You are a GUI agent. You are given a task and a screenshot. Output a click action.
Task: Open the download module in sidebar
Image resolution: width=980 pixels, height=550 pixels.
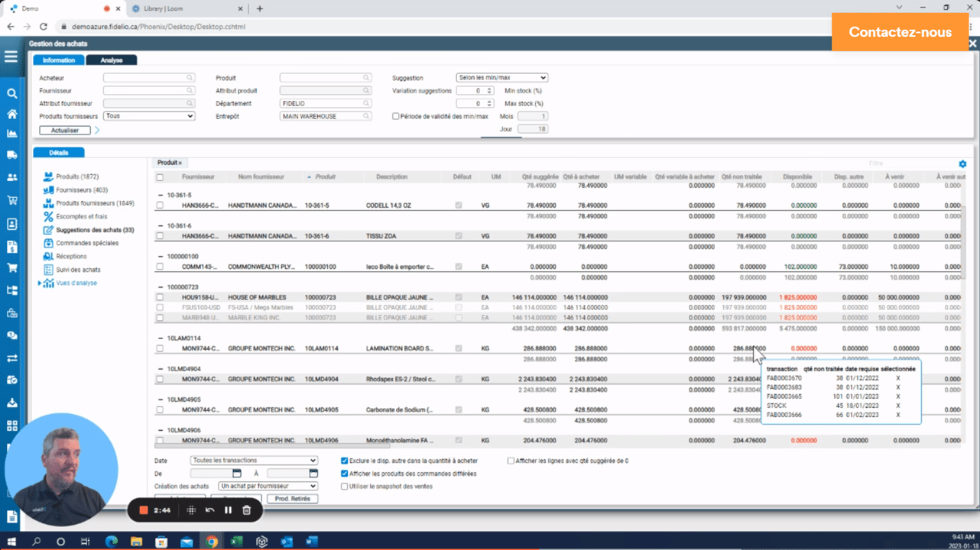[x=11, y=403]
